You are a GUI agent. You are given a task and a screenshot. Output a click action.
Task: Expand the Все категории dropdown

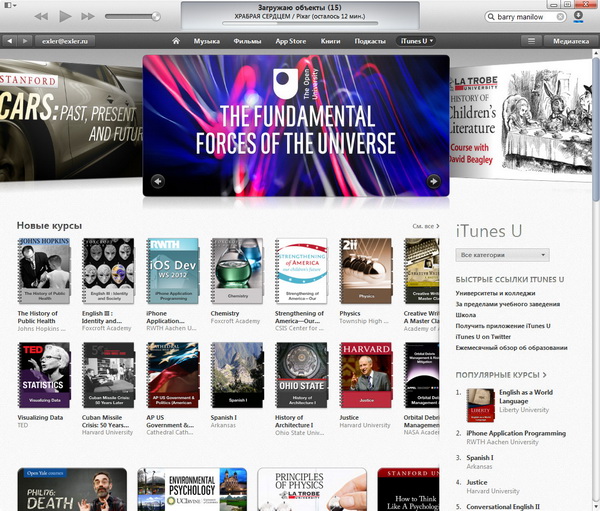pos(502,255)
